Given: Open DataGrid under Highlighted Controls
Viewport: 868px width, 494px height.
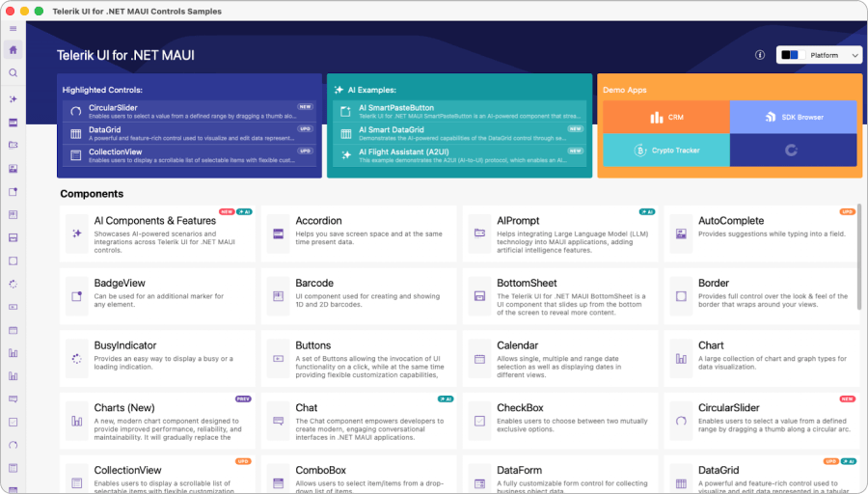Looking at the screenshot, I should point(189,133).
